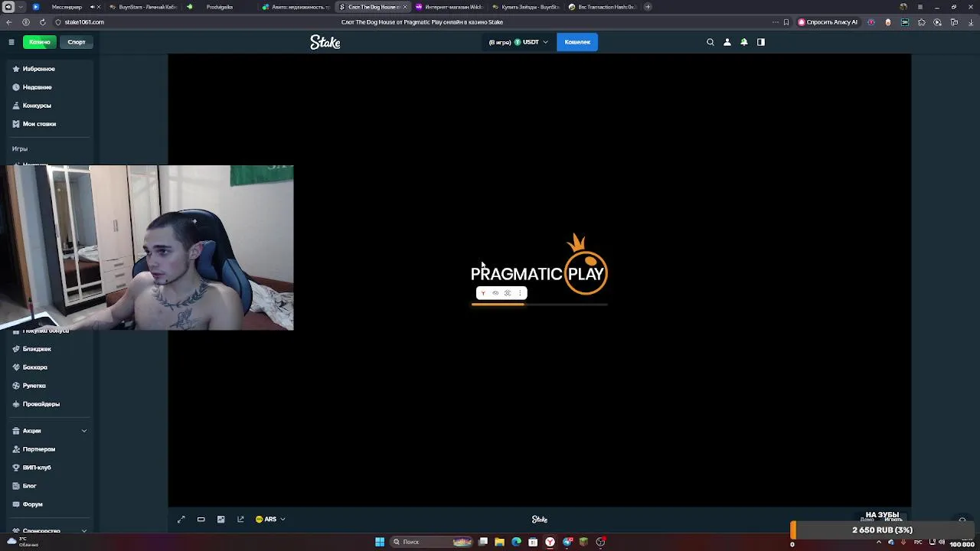
Task: Expand the Спонсорство section chevron
Action: click(x=84, y=530)
